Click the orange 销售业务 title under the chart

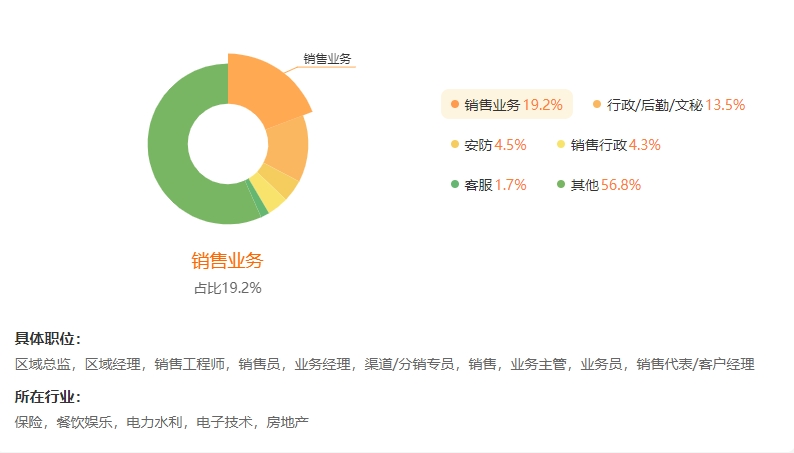tap(227, 261)
